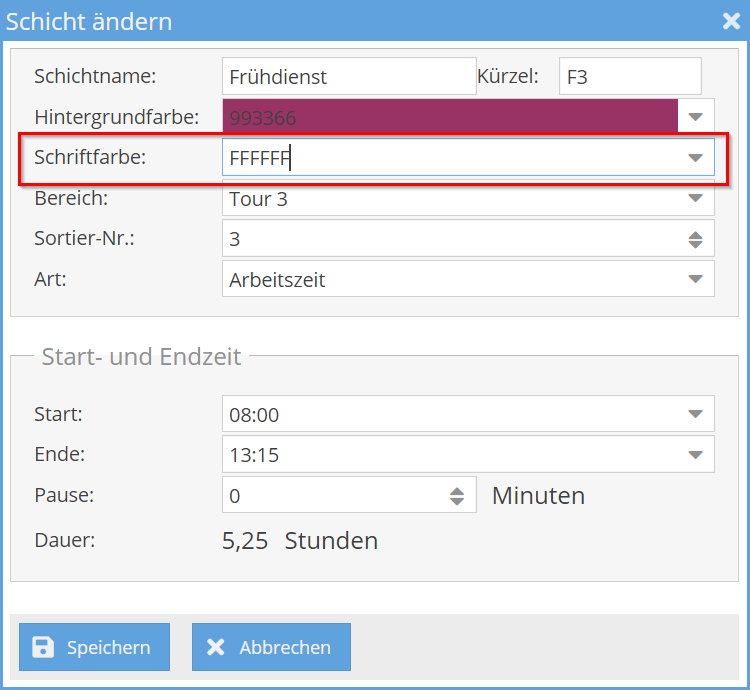
Task: Click the Speichern button
Action: 94,647
